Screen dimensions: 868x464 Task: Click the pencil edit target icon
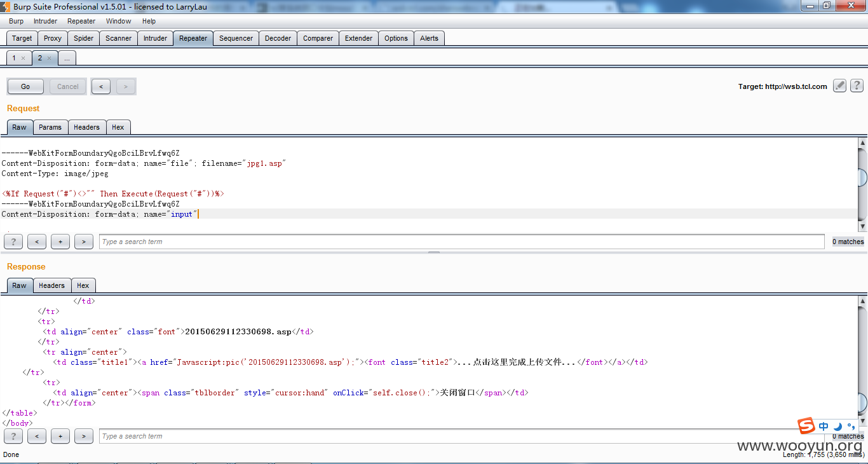(x=839, y=86)
